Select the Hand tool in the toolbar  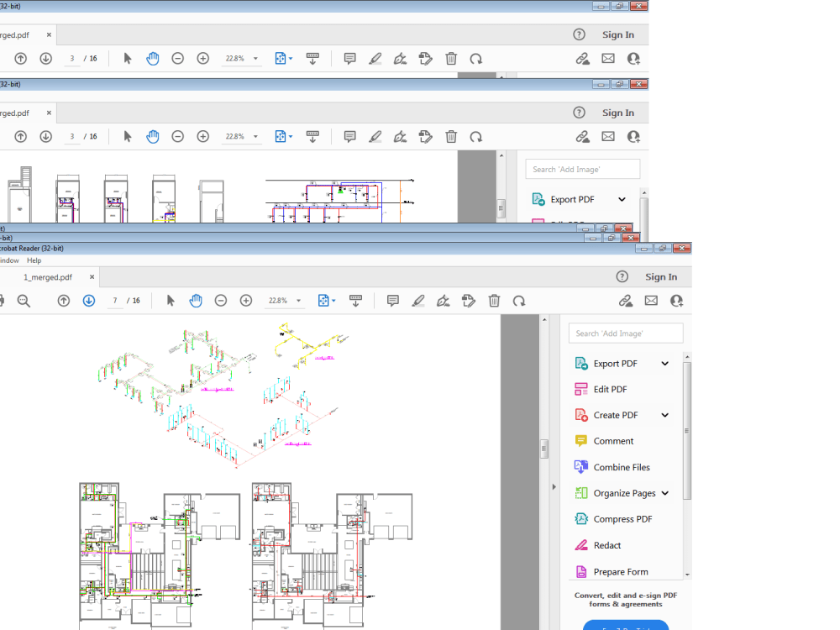(196, 300)
